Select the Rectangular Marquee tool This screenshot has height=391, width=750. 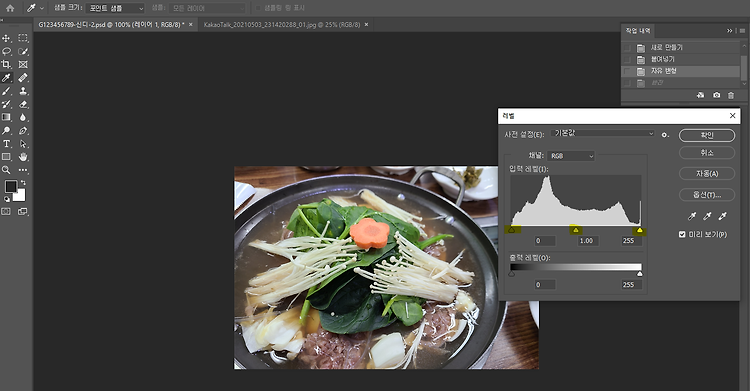22,38
